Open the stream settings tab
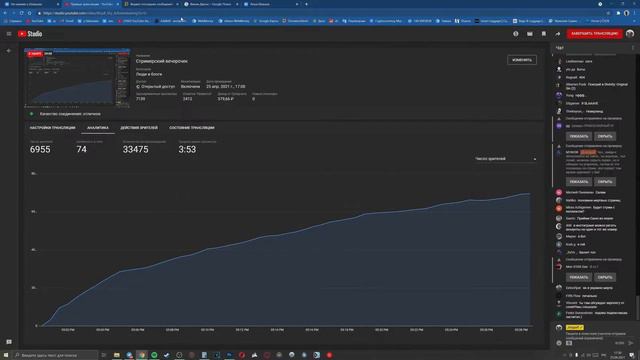640x360 pixels. 53,128
